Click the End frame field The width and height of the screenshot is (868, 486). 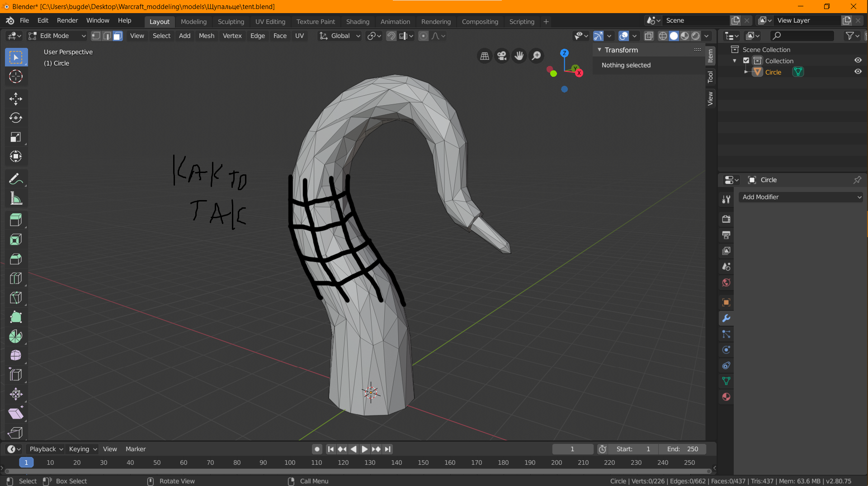[x=683, y=449]
